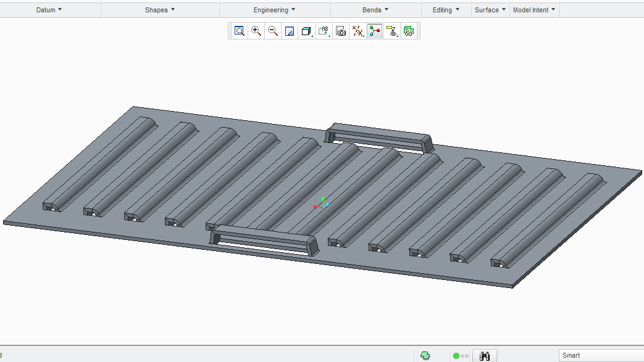Open the Display Style cube icon
Screen dimensions: 644x362
(x=306, y=31)
